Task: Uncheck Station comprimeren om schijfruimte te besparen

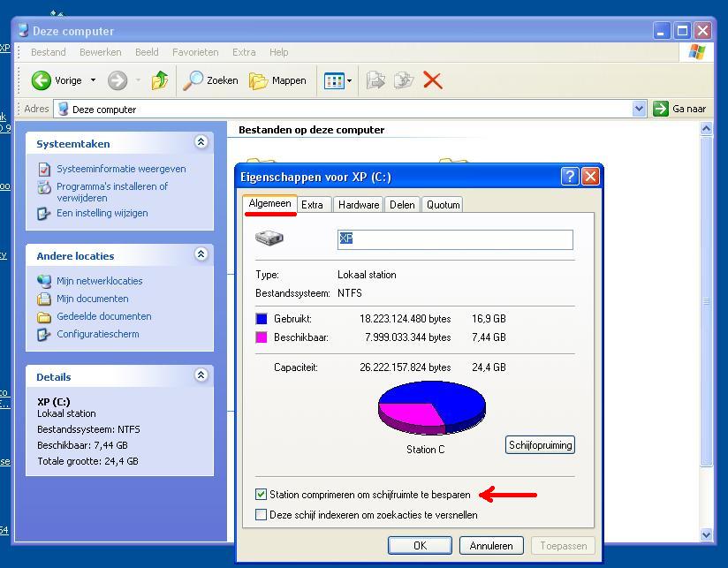Action: [x=261, y=494]
